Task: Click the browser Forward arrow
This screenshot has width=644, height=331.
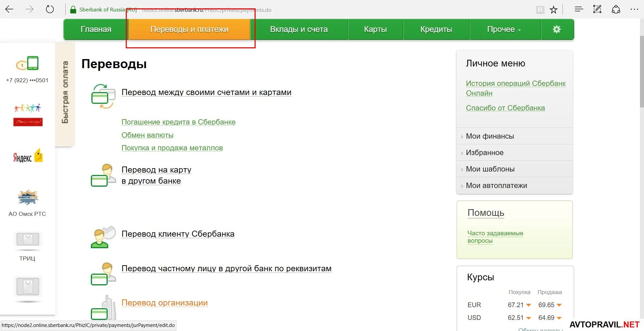Action: click(30, 9)
